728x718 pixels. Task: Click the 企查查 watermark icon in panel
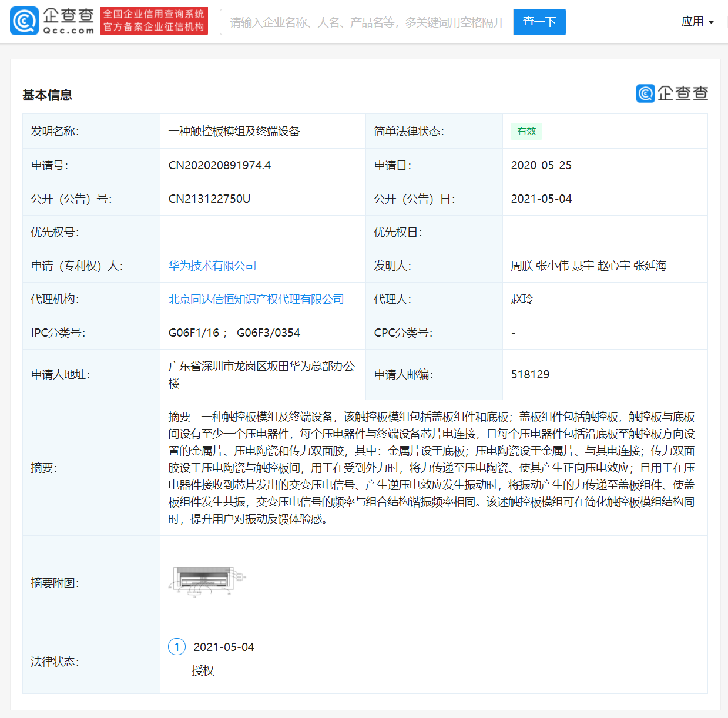(x=645, y=93)
